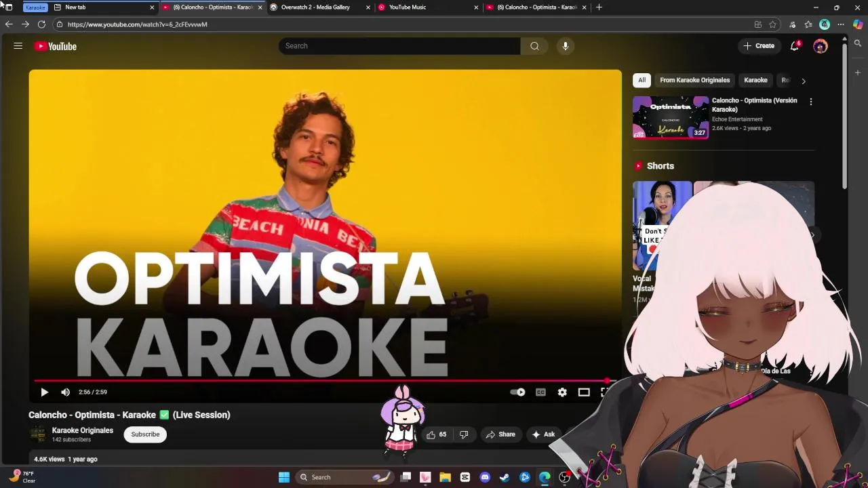The image size is (868, 488).
Task: Click the YouTube search magnifier button
Action: coord(534,46)
